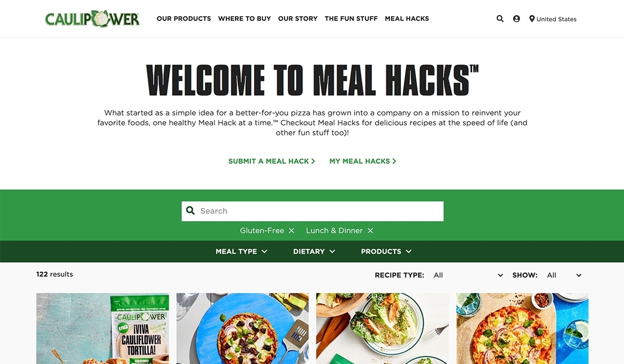
Task: Click magnifier icon inside recipe search bar
Action: point(190,211)
